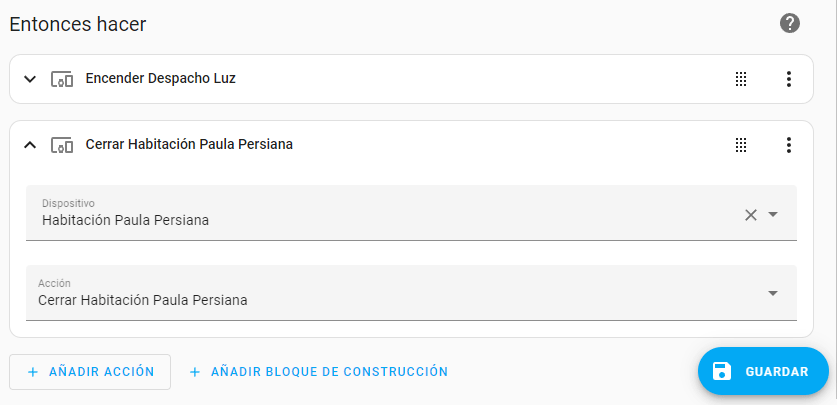837x405 pixels.
Task: Grab the drag handle of Encender Despacho Luz
Action: (x=741, y=79)
